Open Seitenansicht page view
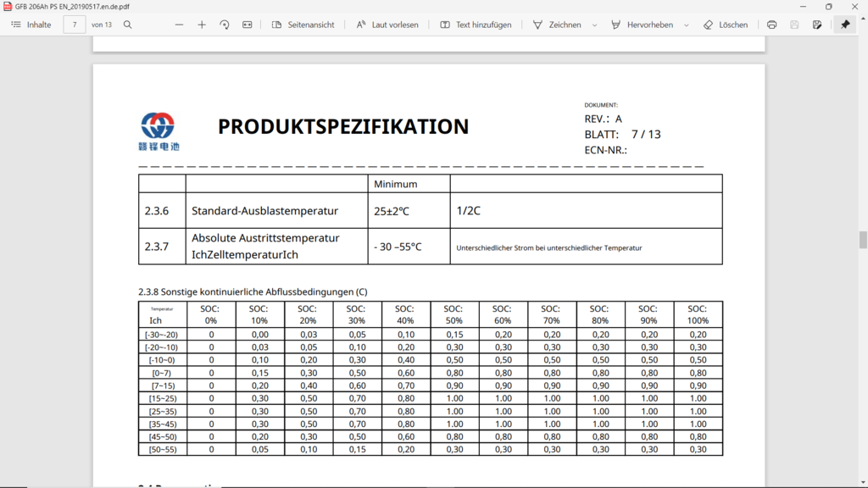868x488 pixels. [x=303, y=25]
